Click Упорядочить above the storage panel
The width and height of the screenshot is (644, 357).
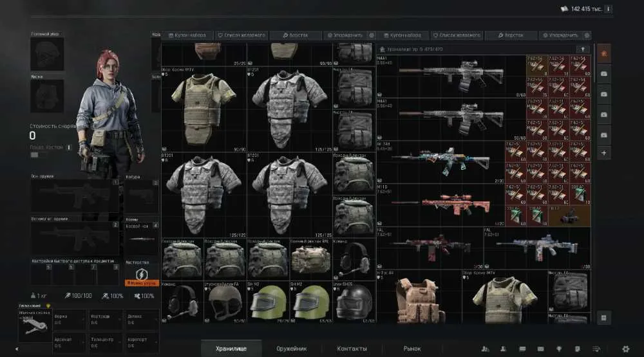(x=560, y=35)
